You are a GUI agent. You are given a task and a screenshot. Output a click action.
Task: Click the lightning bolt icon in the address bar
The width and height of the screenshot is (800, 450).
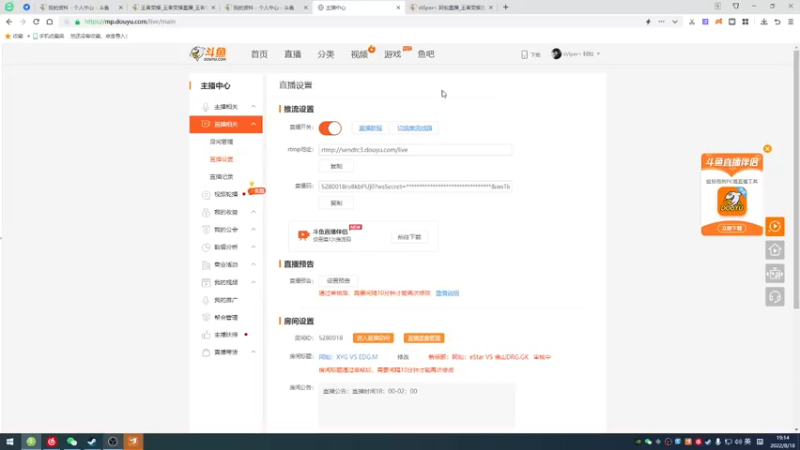click(x=648, y=21)
